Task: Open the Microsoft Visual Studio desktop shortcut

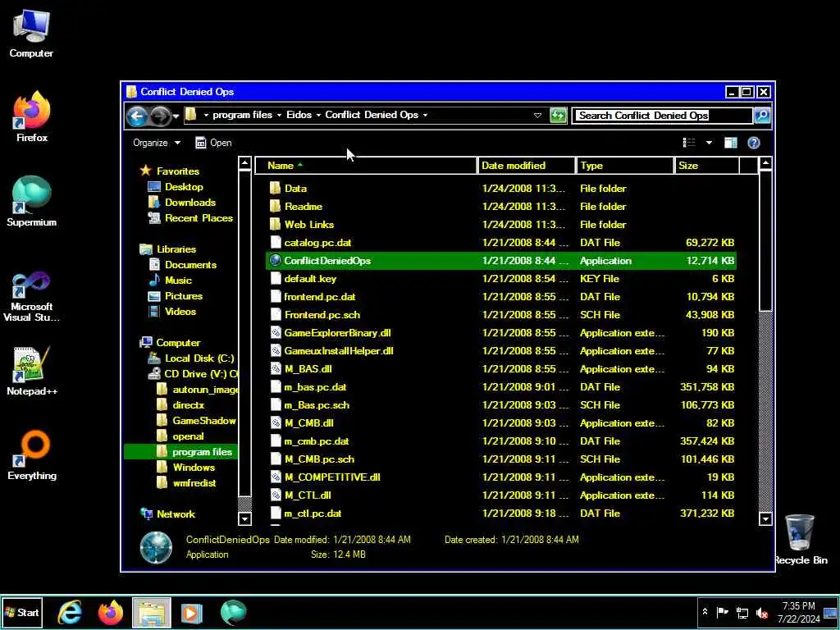Action: click(x=32, y=296)
